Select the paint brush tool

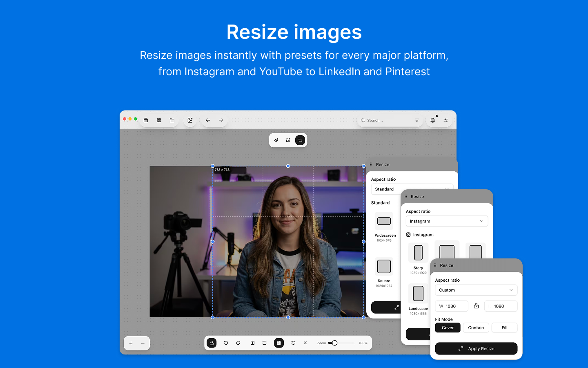coord(276,140)
